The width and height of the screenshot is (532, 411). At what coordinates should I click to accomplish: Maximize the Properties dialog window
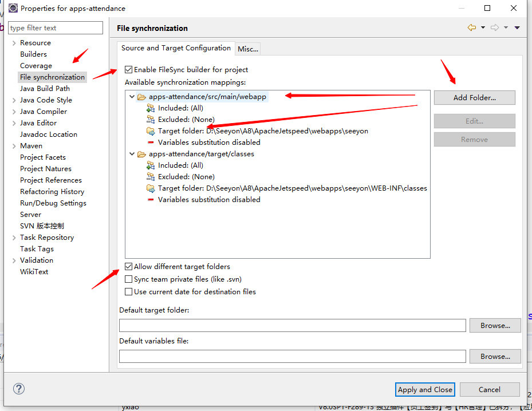487,8
